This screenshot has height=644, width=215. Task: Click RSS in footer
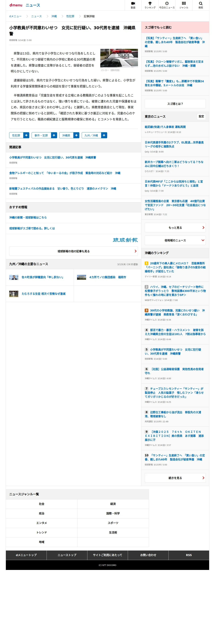coord(189,555)
